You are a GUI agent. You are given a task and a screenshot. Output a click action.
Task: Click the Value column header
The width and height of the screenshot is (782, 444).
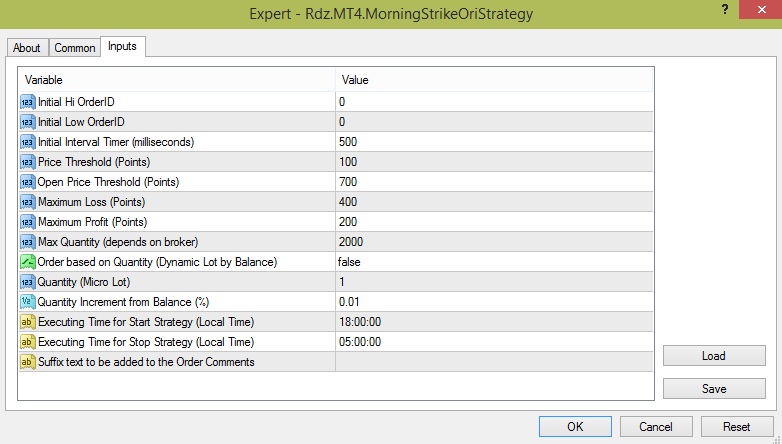point(494,80)
